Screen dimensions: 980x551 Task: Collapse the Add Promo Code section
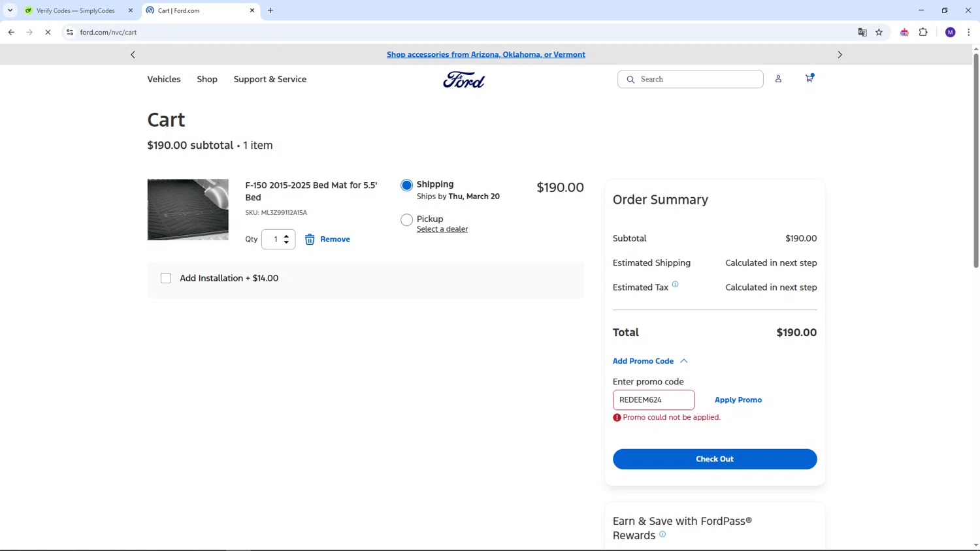click(x=650, y=361)
